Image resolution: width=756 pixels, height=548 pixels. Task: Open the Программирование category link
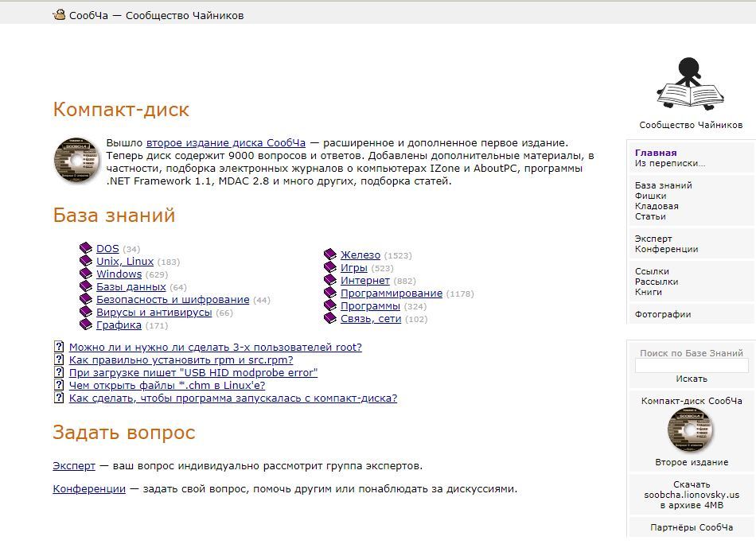tap(391, 293)
